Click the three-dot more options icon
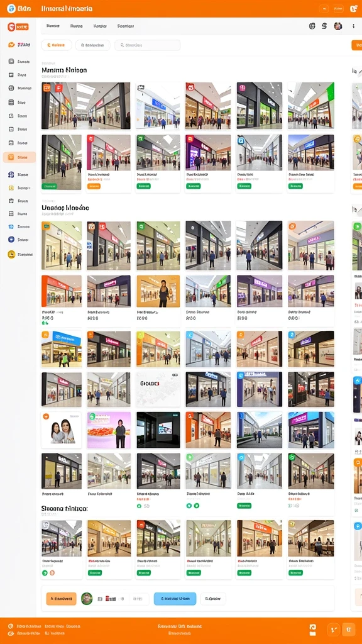This screenshot has height=644, width=362. click(353, 26)
